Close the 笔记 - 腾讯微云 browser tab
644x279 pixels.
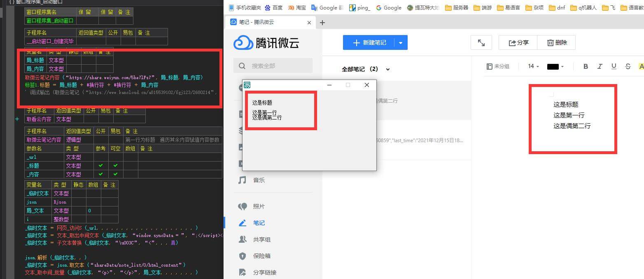pos(309,23)
